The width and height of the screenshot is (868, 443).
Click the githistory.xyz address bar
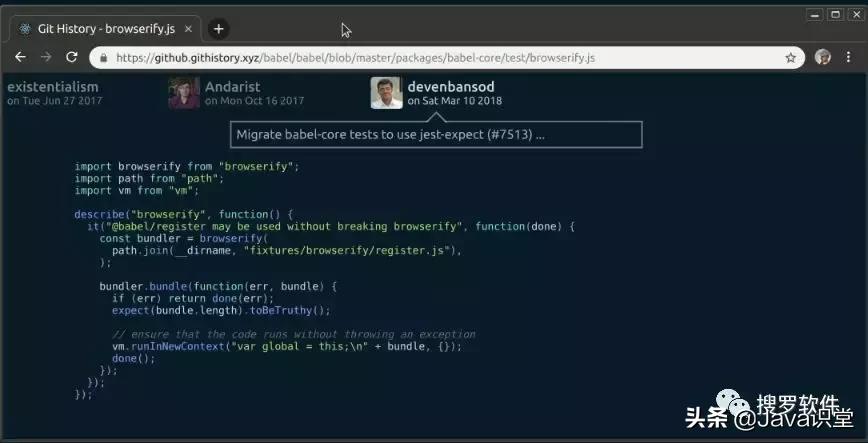coord(447,58)
